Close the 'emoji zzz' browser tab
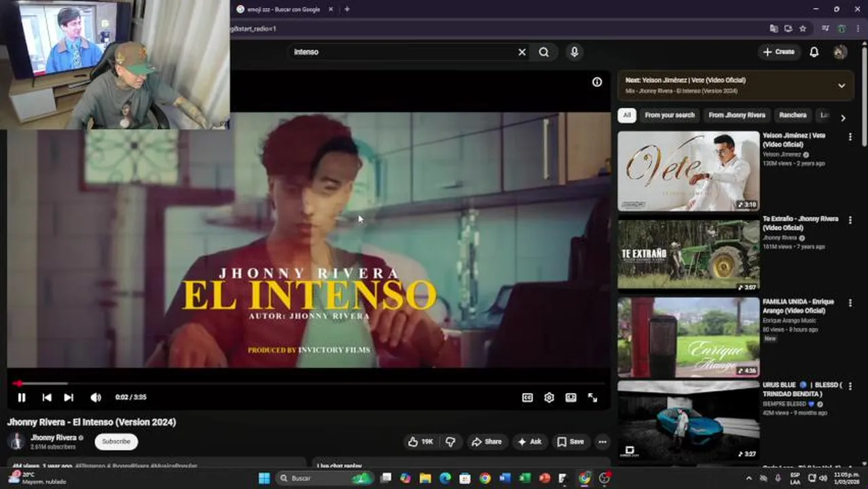This screenshot has width=868, height=489. point(331,9)
